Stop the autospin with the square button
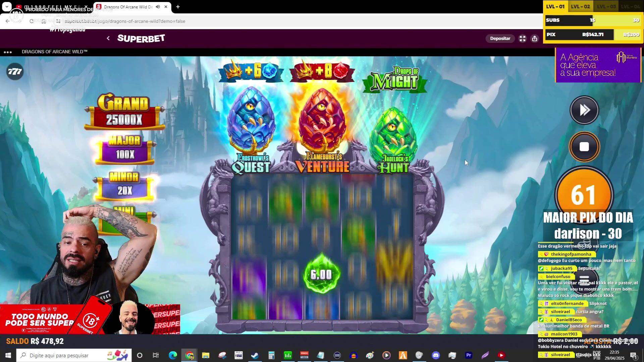Viewport: 644px width, 362px height. point(584,147)
